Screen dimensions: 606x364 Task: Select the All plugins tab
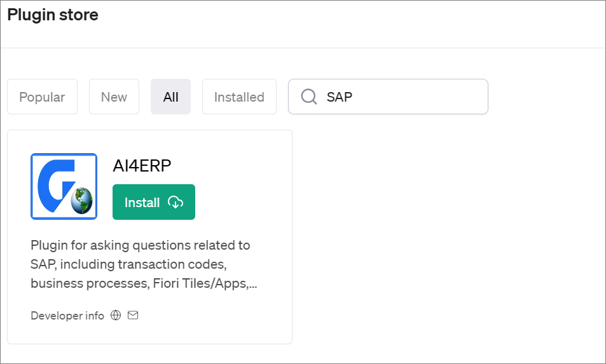click(170, 97)
